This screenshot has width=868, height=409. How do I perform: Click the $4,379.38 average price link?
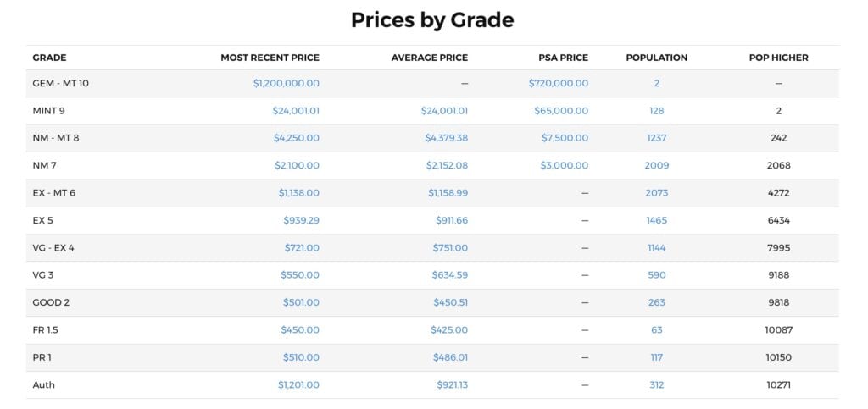tap(446, 138)
